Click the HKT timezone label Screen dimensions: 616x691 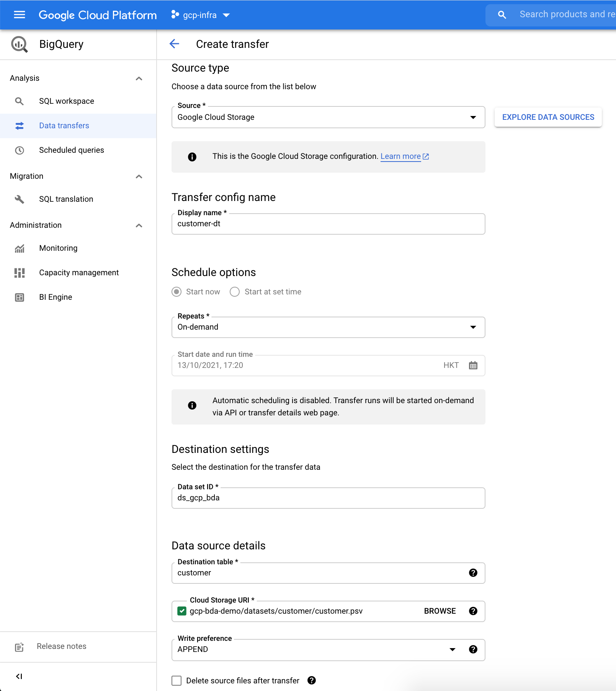pos(451,365)
